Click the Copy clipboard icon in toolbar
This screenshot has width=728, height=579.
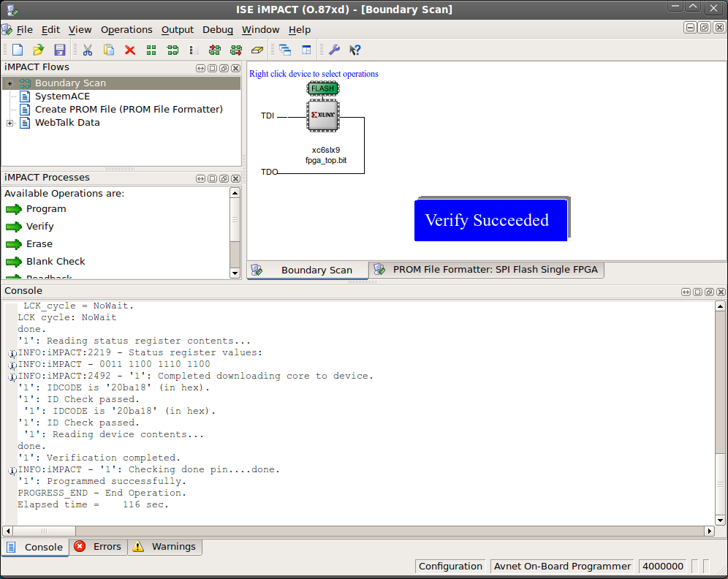[x=109, y=50]
